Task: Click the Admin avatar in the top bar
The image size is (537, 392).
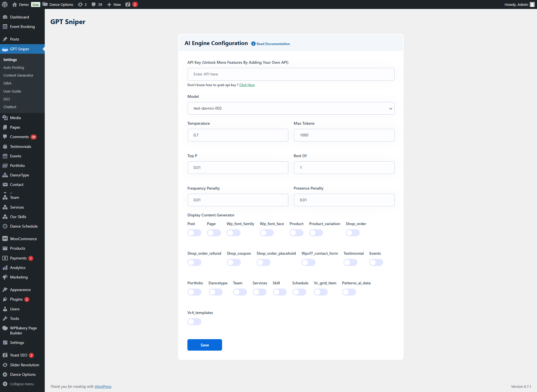Action: [x=532, y=4]
